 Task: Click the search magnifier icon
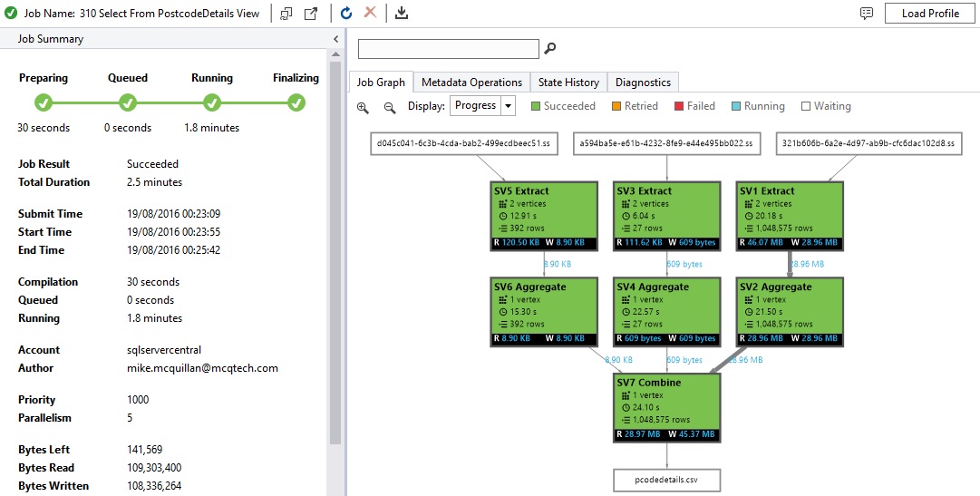click(x=550, y=48)
